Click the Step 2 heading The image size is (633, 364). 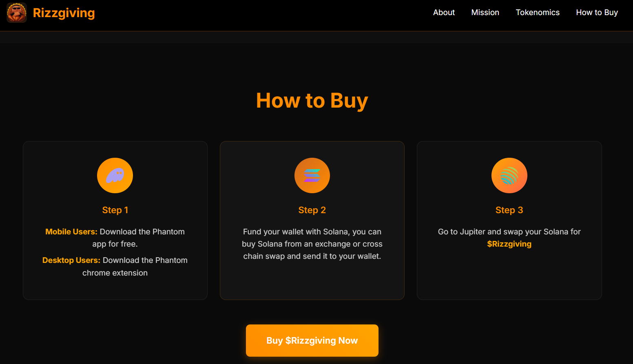coord(312,210)
